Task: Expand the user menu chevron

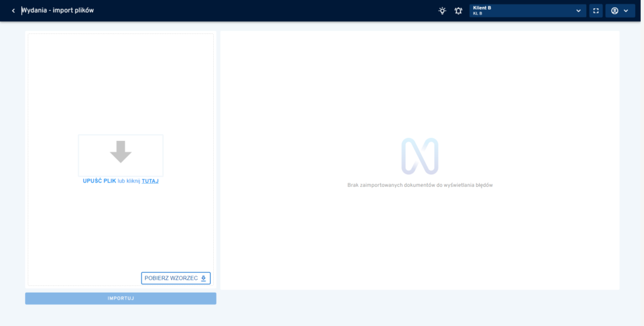Action: point(626,11)
